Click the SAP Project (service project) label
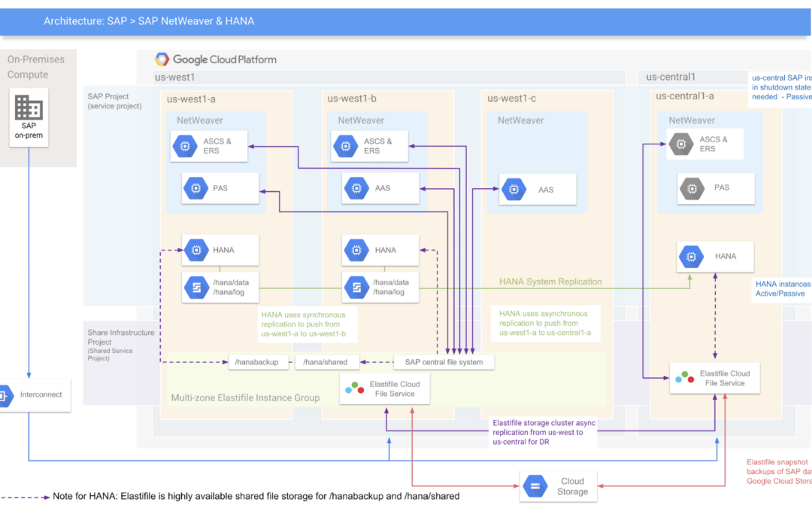Image resolution: width=812 pixels, height=508 pixels. [114, 101]
